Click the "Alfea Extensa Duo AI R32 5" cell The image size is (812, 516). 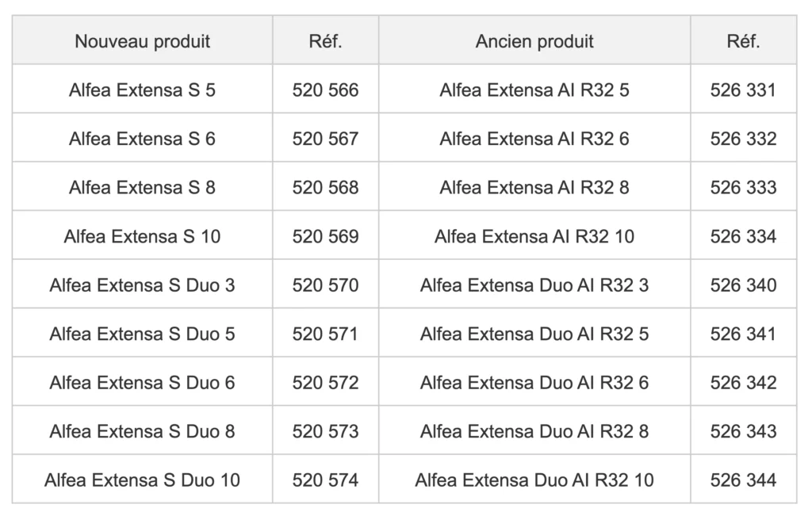coord(534,334)
